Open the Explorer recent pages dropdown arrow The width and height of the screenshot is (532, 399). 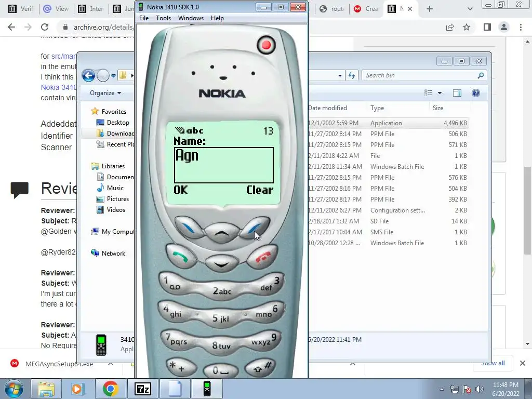point(113,76)
